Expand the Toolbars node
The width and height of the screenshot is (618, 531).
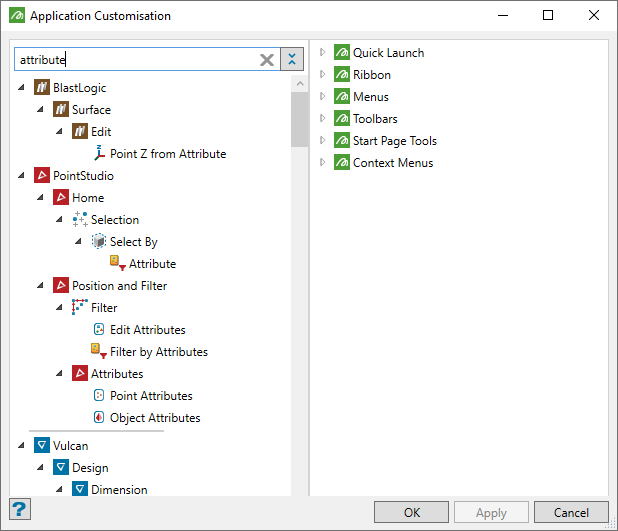(322, 118)
